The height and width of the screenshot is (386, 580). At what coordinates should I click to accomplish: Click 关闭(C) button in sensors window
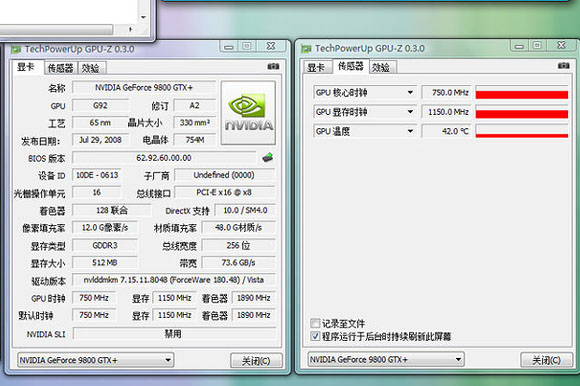pos(546,360)
